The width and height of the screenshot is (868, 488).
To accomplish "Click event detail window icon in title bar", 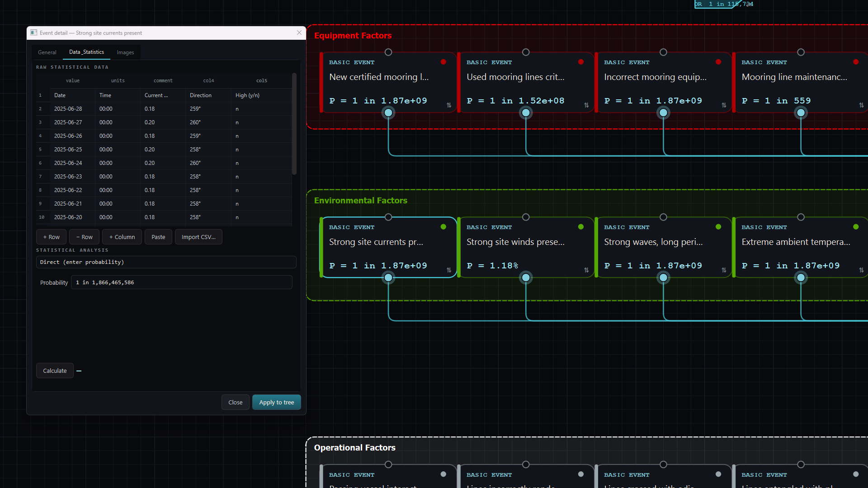I will tap(34, 33).
